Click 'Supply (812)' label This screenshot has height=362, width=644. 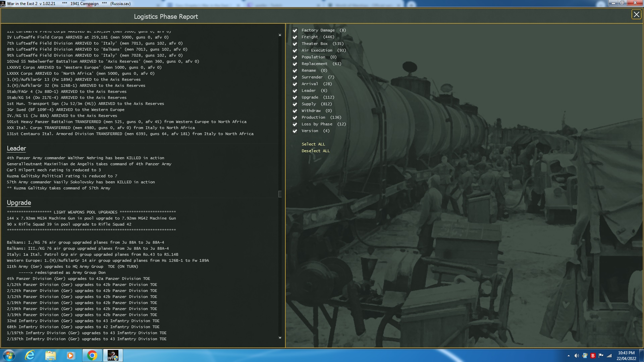(317, 104)
